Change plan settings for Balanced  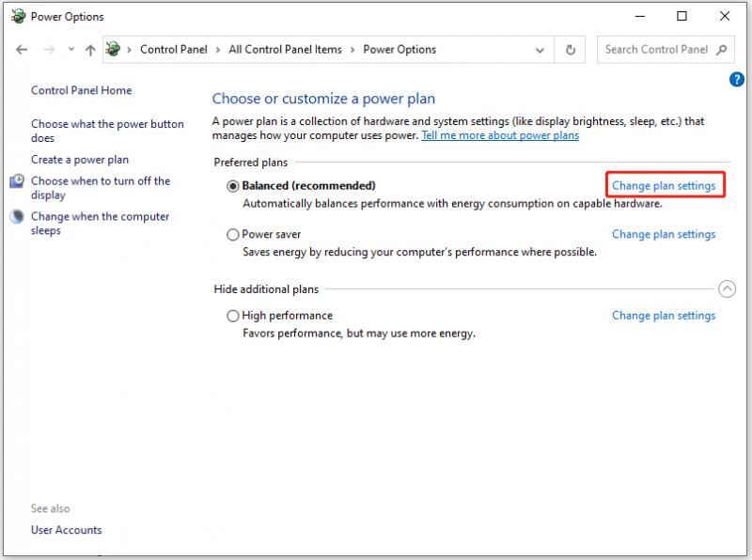point(664,186)
